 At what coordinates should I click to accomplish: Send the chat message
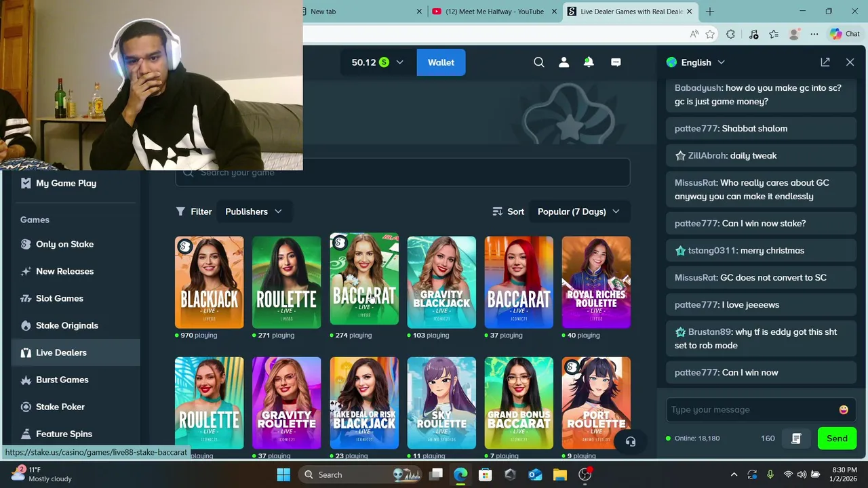tap(837, 439)
